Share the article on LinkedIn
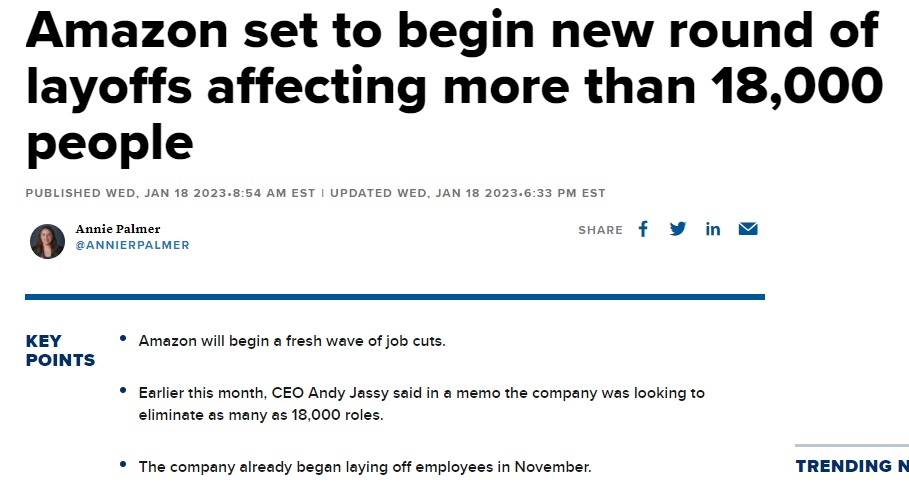 click(x=712, y=230)
